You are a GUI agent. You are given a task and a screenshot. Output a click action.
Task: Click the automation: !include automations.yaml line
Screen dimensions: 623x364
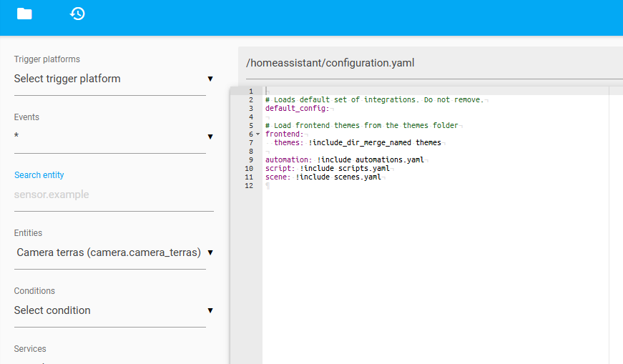click(345, 159)
